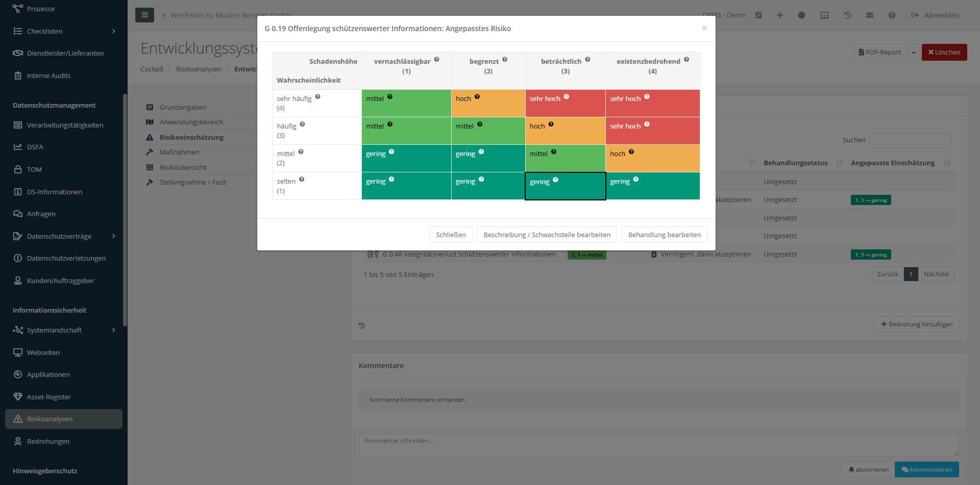The image size is (980, 485).
Task: Open the Maßnahmen section tab
Action: click(179, 152)
